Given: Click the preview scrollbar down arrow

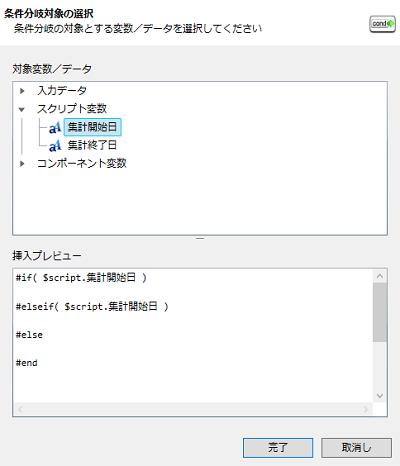Looking at the screenshot, I should click(x=380, y=396).
